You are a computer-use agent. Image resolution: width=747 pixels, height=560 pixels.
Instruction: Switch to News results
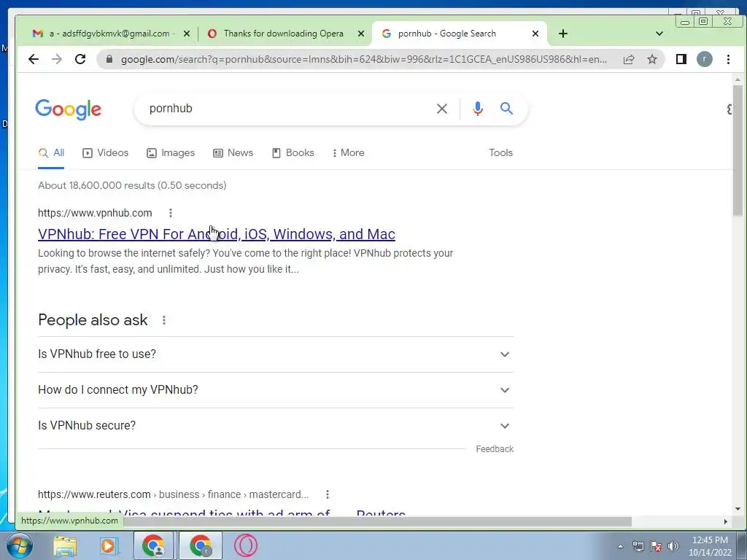click(x=233, y=153)
